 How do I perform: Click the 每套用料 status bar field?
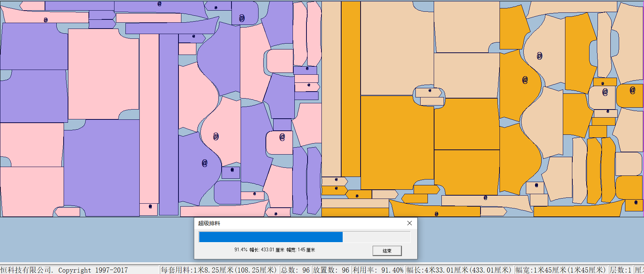219,270
